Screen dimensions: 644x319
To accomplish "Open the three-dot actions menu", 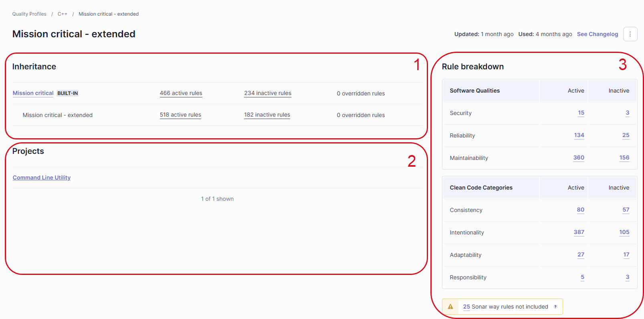I will point(630,34).
